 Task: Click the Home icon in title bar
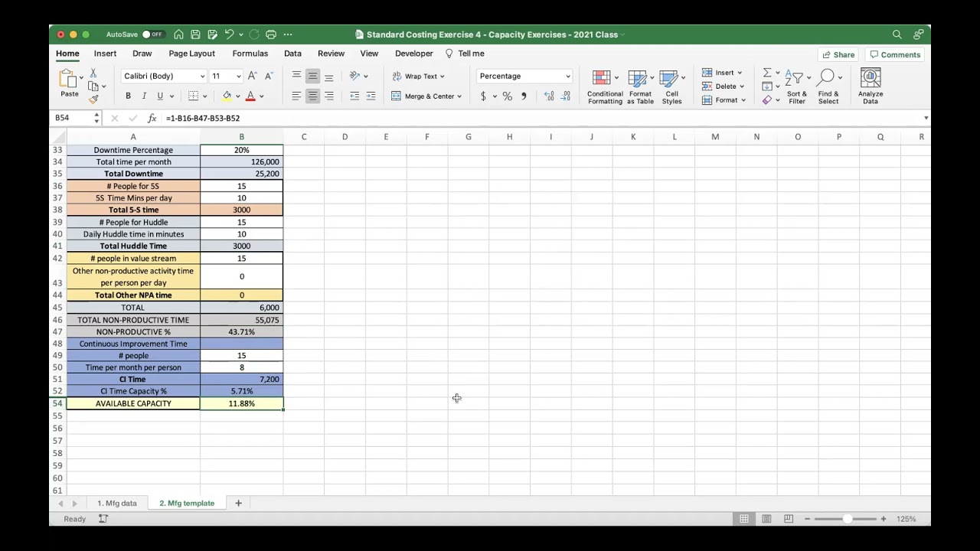click(x=178, y=34)
